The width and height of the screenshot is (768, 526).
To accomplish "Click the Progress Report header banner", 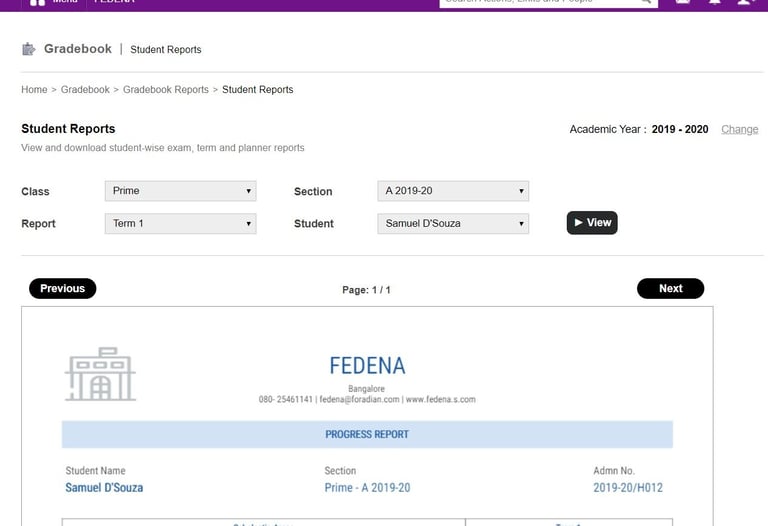I will tap(367, 435).
